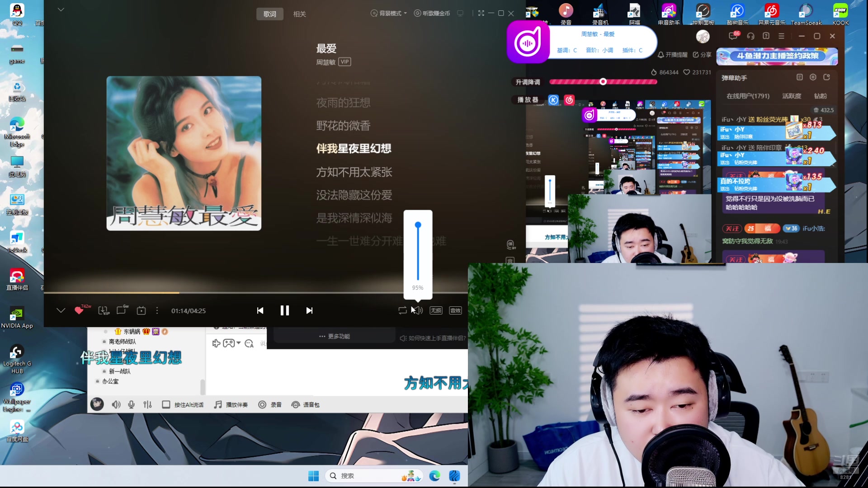Click the 无损 quality button
The width and height of the screenshot is (868, 488).
[x=436, y=310]
